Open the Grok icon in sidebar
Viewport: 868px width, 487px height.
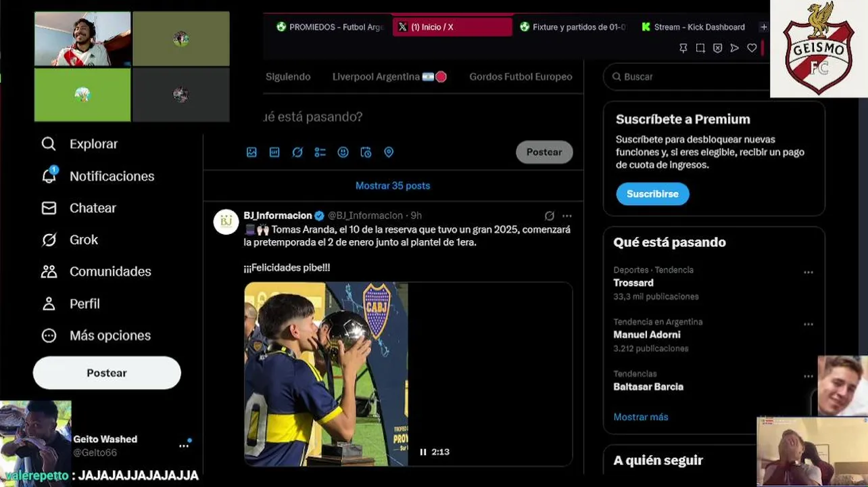[x=49, y=239]
